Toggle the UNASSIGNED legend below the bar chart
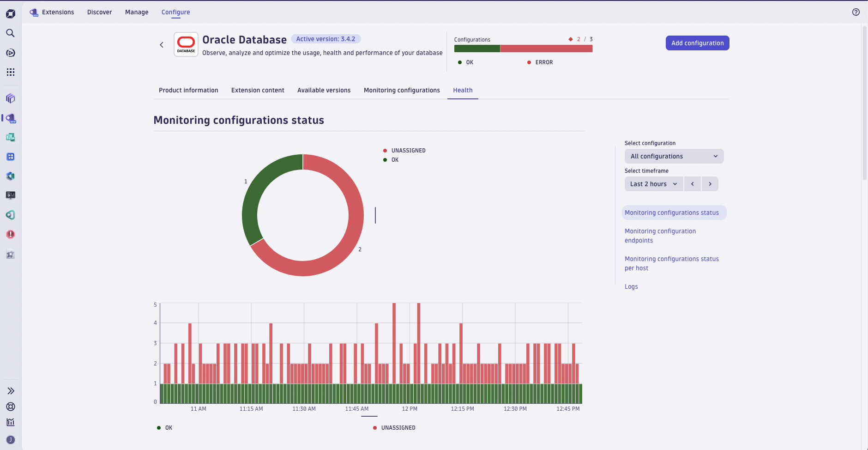 (x=394, y=428)
